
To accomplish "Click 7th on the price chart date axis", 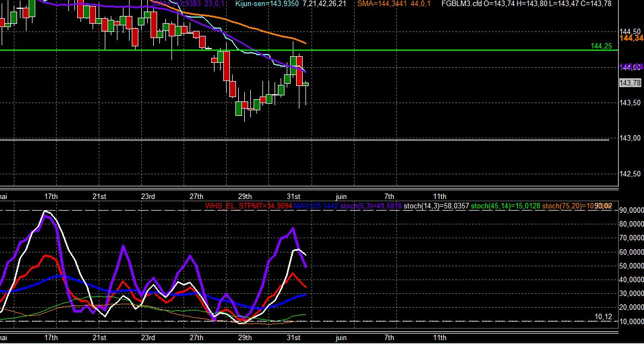I will 389,196.
